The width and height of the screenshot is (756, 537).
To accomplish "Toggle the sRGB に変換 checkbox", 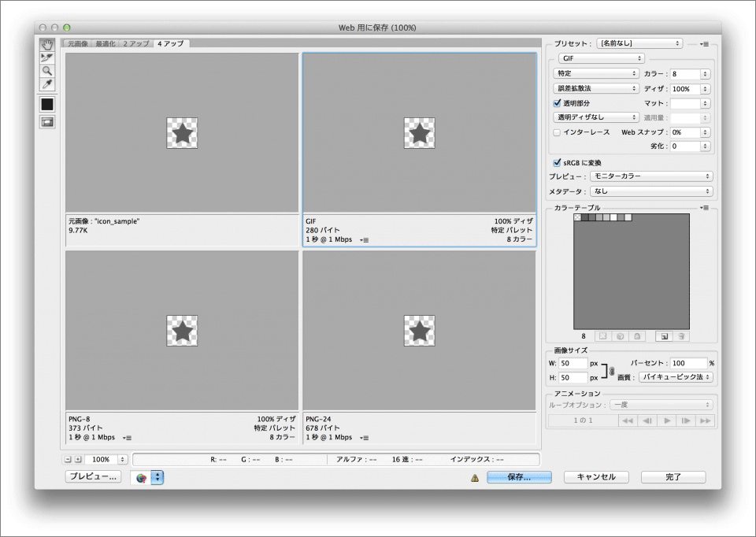I will pyautogui.click(x=557, y=162).
